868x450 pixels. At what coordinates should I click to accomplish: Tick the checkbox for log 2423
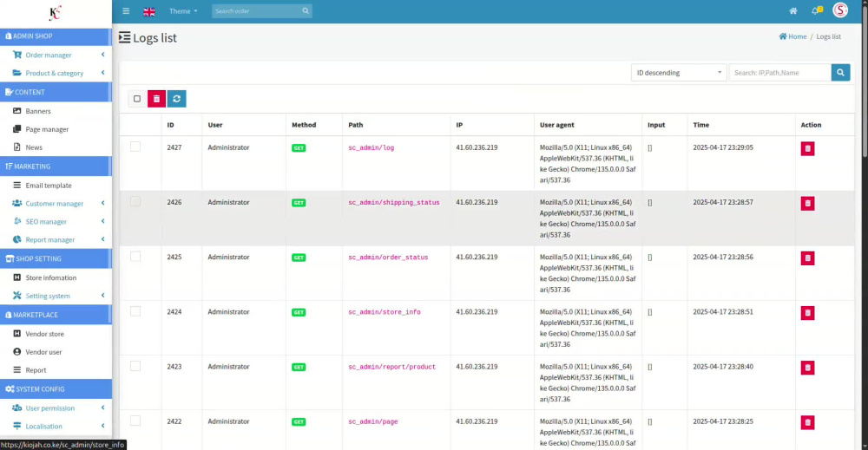pos(135,365)
